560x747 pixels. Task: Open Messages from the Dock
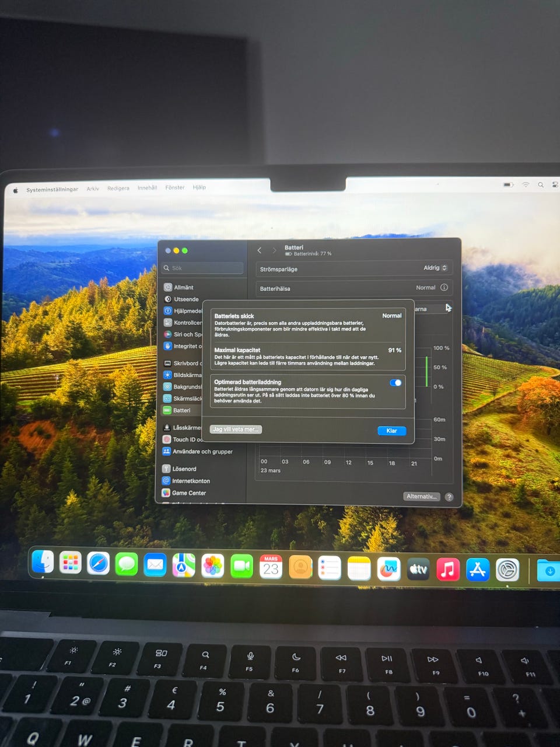127,564
